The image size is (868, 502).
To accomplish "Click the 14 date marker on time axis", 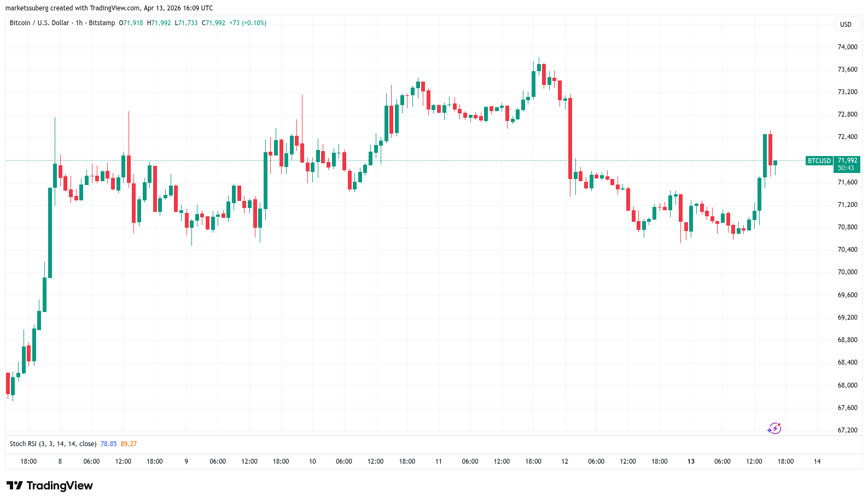I will click(x=817, y=461).
